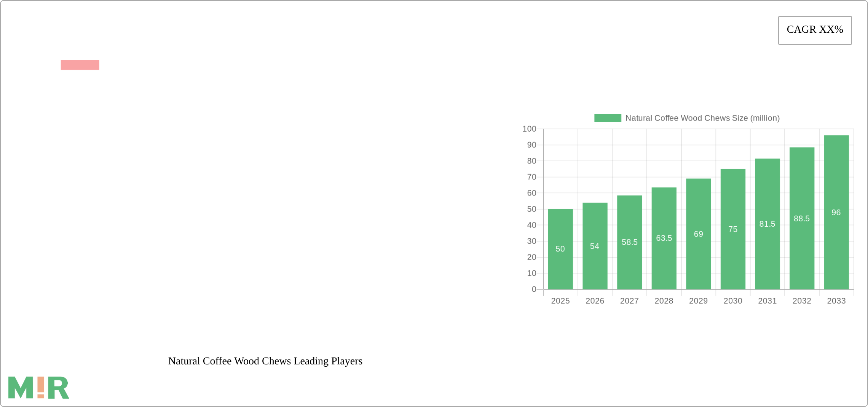Click the MIR logo
Viewport: 868px width, 407px height.
coord(39,388)
